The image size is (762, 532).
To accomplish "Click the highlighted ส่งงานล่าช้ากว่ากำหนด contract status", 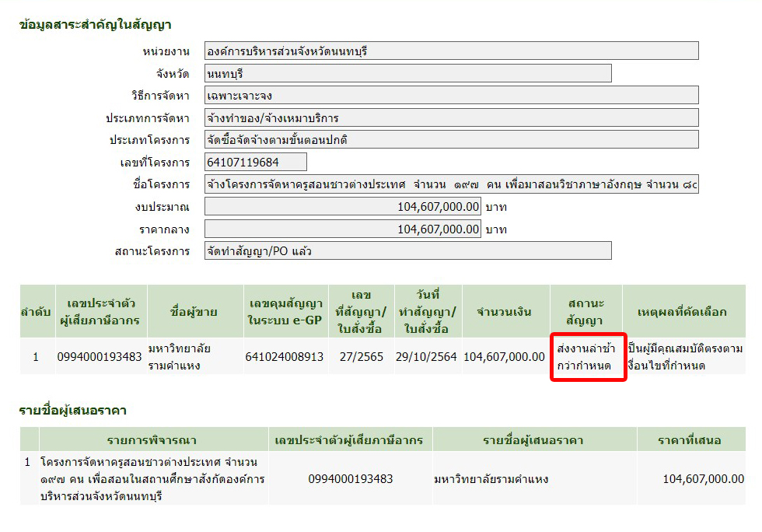I will tap(587, 357).
